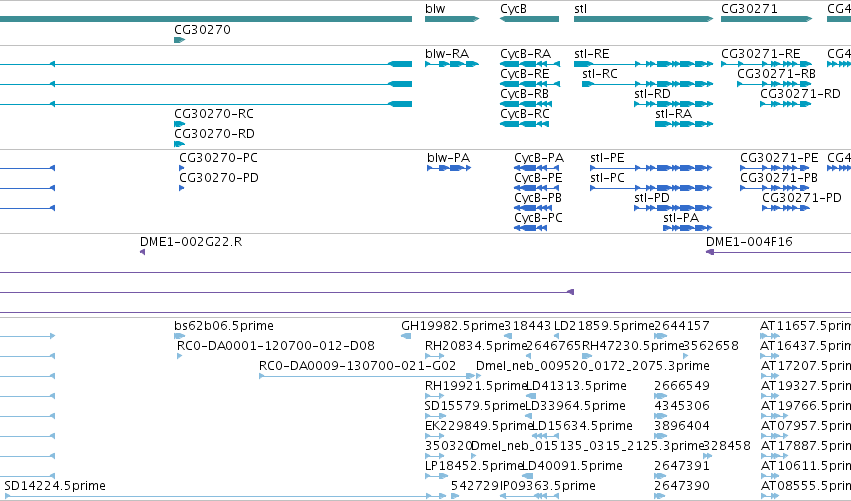
Task: Select the CG30271 gene label
Action: [x=749, y=9]
